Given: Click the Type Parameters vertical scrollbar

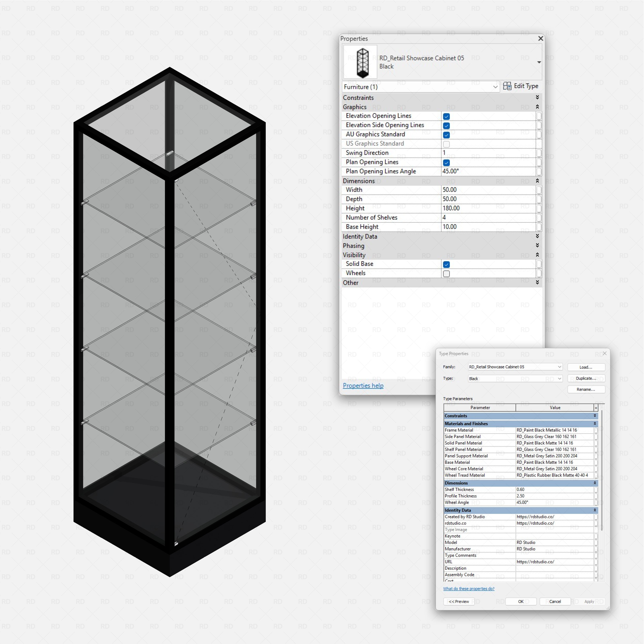Looking at the screenshot, I should 602,470.
